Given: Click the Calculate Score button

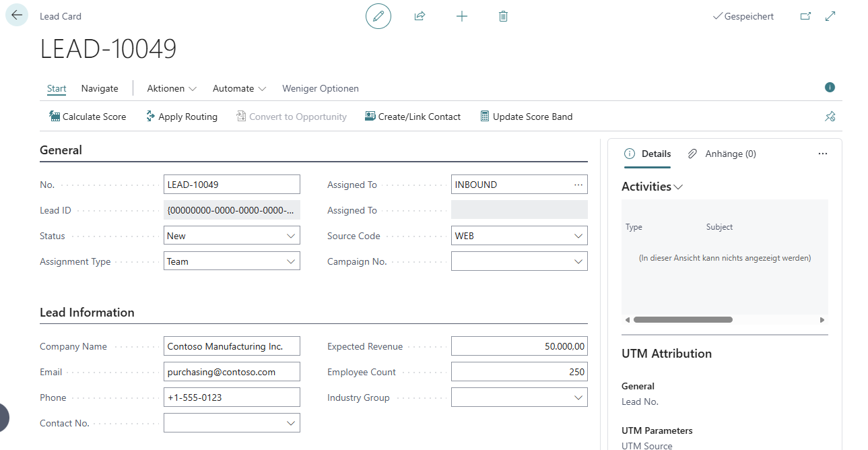Looking at the screenshot, I should pyautogui.click(x=88, y=117).
